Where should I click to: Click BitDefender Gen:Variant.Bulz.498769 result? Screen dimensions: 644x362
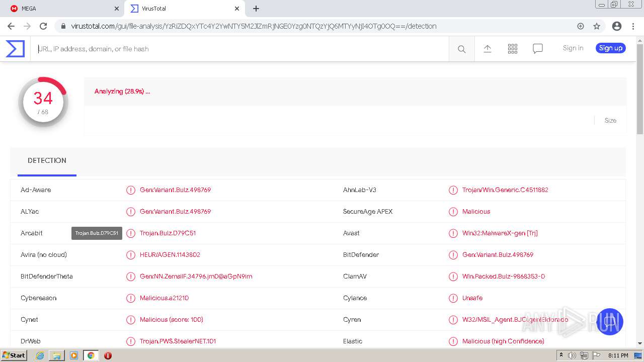(498, 255)
